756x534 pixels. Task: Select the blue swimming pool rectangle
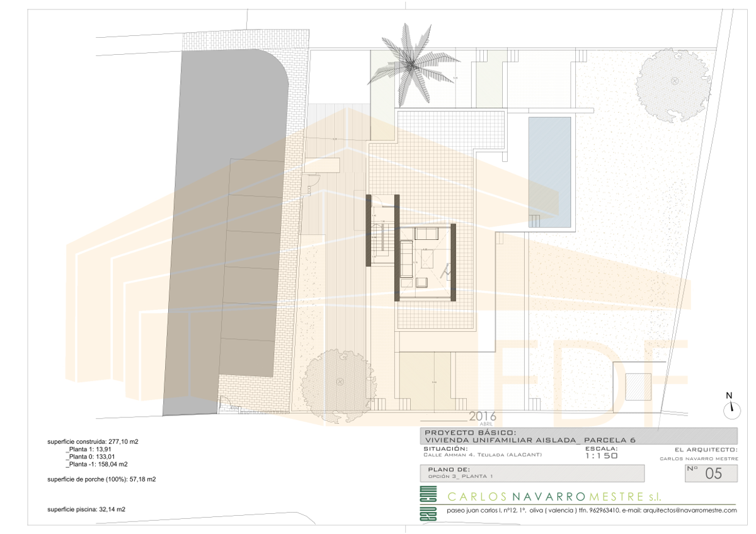[549, 172]
